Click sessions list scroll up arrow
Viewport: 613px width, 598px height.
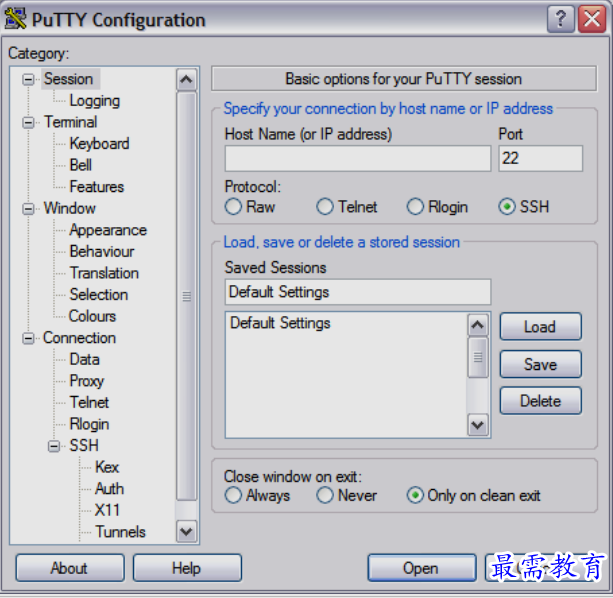[478, 325]
